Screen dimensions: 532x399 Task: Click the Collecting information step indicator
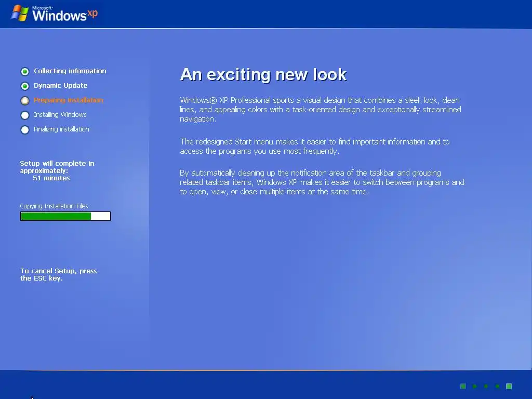click(25, 71)
